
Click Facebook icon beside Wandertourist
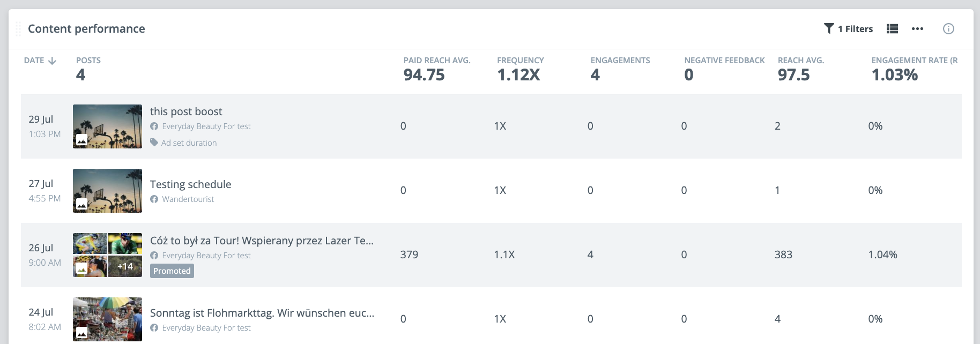(x=154, y=199)
